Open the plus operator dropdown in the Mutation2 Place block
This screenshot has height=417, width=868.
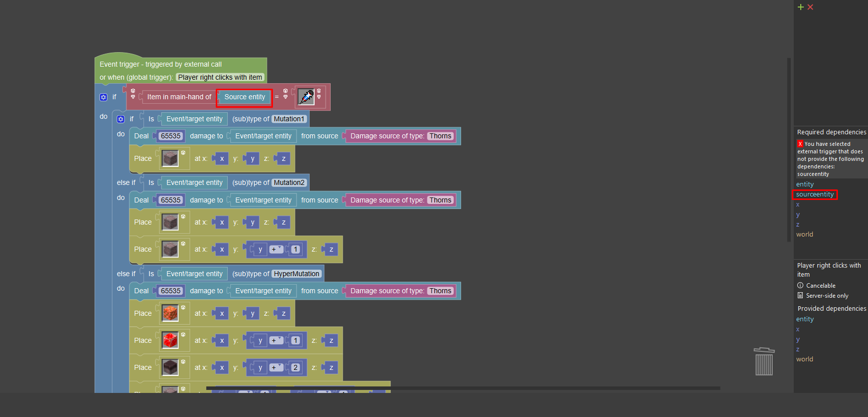(276, 249)
